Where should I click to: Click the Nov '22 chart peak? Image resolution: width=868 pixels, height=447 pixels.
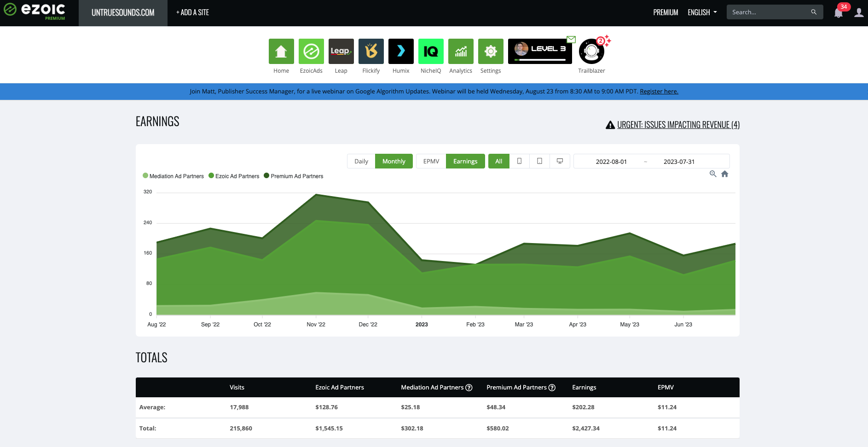[x=316, y=195]
